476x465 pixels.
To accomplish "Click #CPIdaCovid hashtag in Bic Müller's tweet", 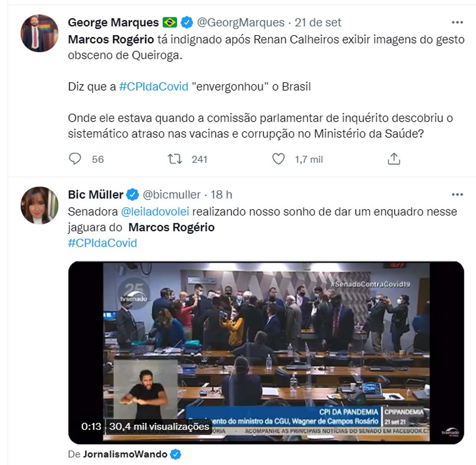I will click(102, 243).
